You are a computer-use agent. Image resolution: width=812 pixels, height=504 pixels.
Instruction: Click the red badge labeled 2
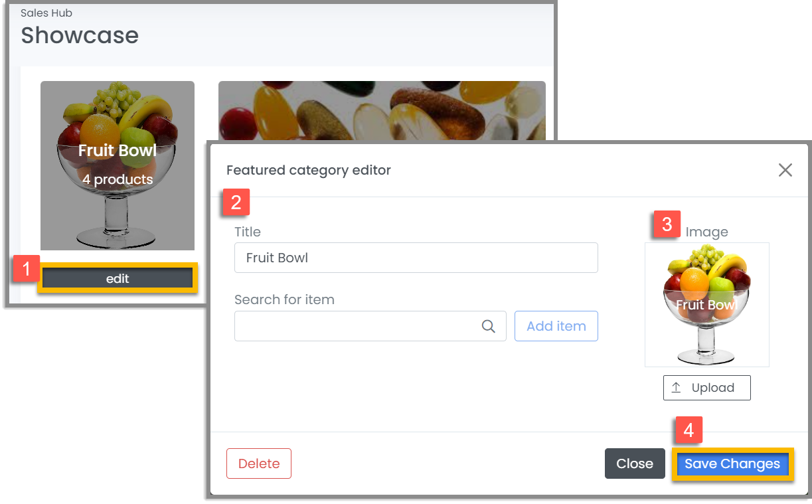click(x=235, y=203)
